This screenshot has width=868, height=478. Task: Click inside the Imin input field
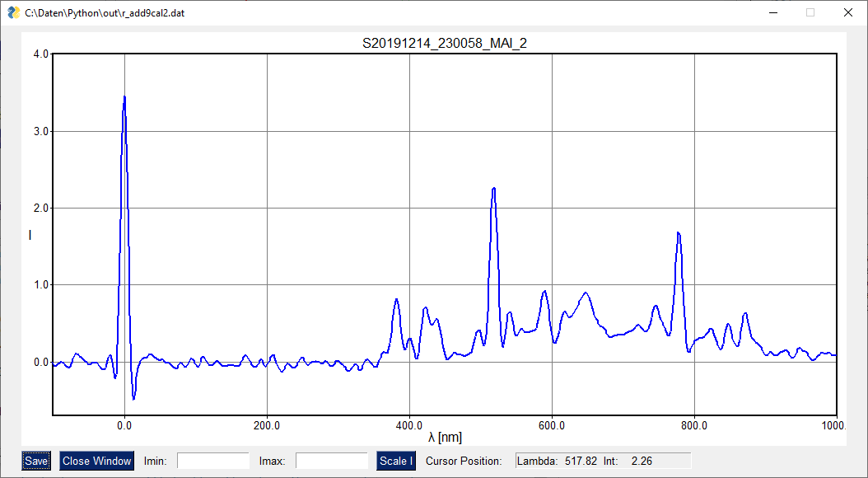(x=214, y=461)
